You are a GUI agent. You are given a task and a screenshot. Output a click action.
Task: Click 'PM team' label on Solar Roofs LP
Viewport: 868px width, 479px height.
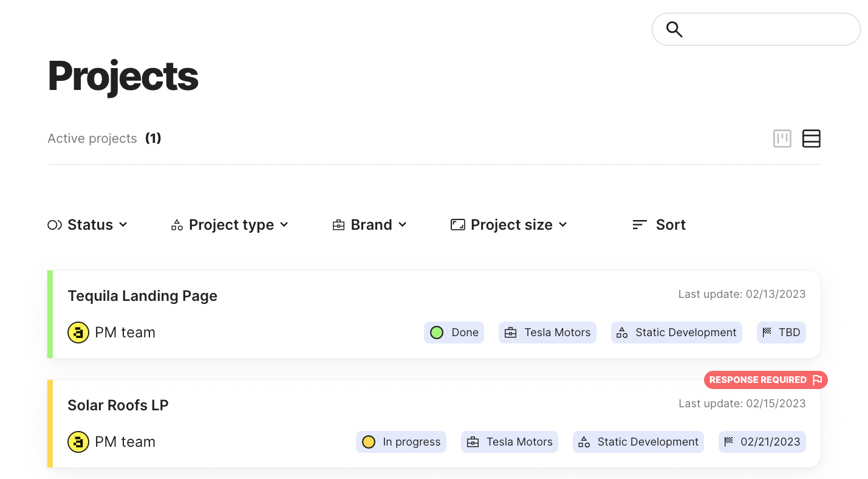point(125,442)
